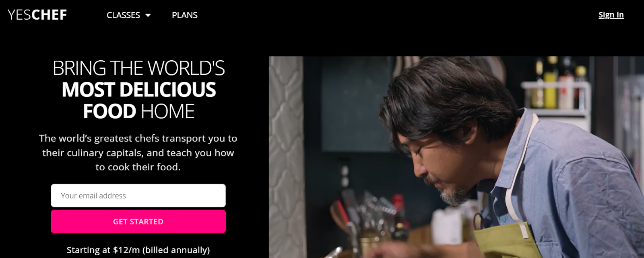This screenshot has height=258, width=644.
Task: Click the "Bring the World's" headline line
Action: point(138,68)
